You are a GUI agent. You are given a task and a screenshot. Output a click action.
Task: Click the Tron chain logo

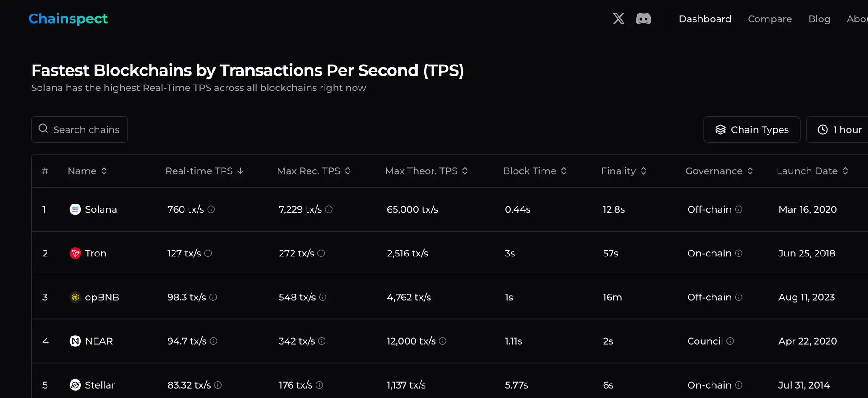tap(75, 253)
